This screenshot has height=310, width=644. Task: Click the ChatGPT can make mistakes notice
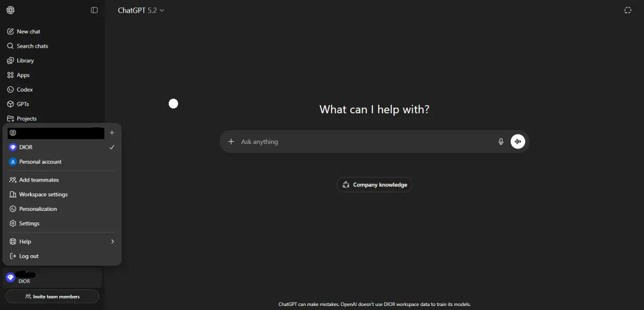point(374,304)
